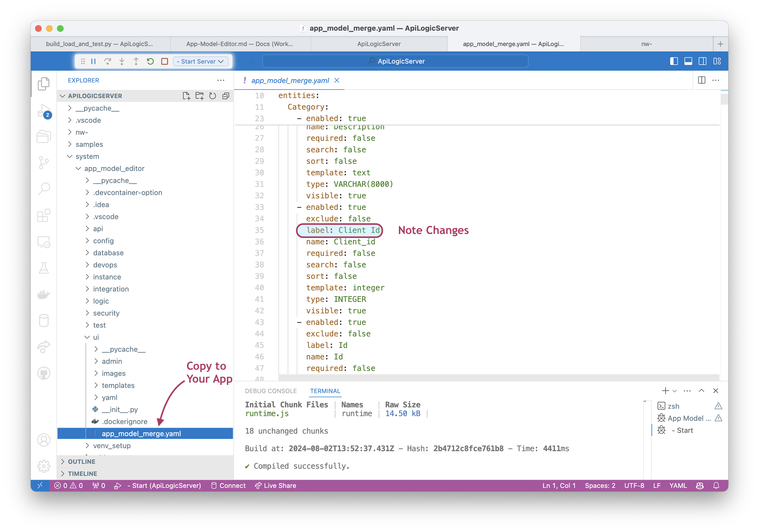759x532 pixels.
Task: Click New Folder icon in Explorer header
Action: [x=199, y=96]
